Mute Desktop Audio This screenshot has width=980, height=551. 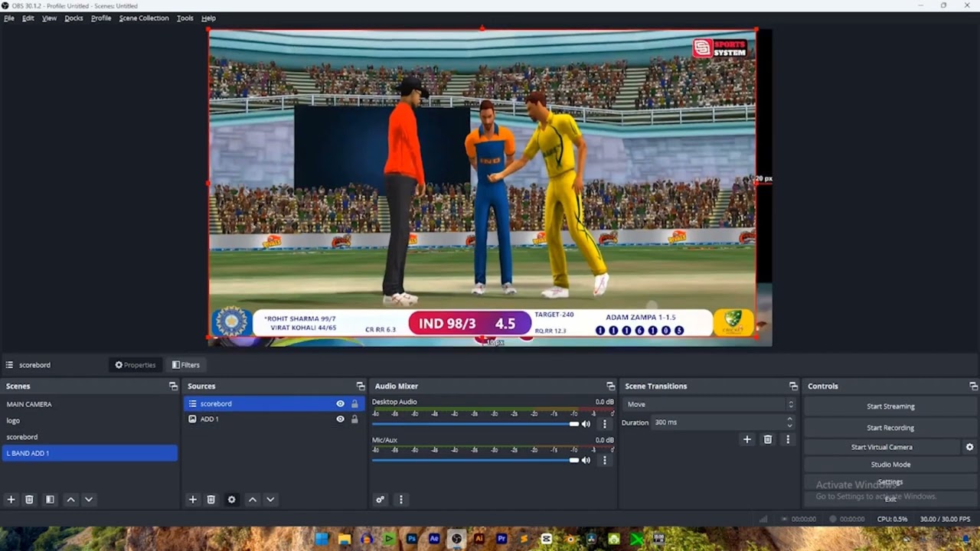pos(586,424)
